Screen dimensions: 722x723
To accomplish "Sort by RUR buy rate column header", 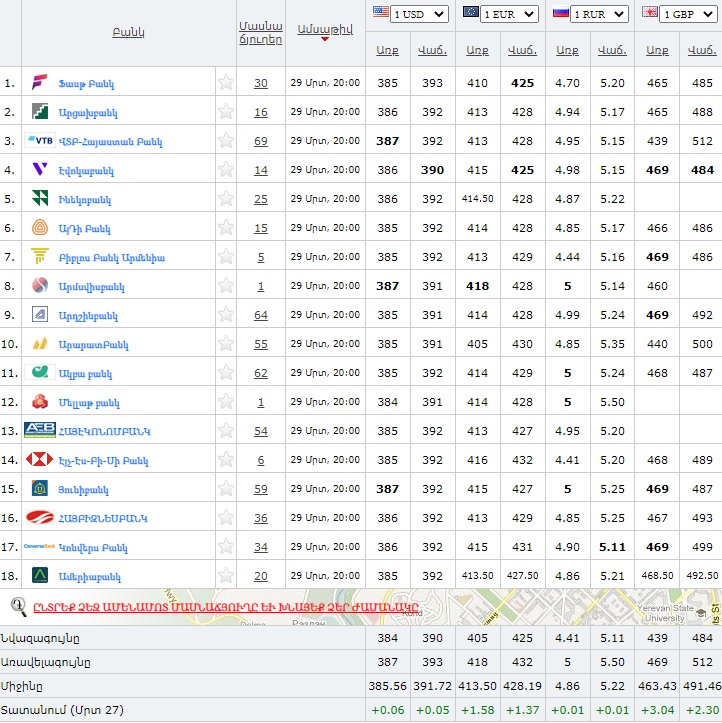I will click(567, 50).
